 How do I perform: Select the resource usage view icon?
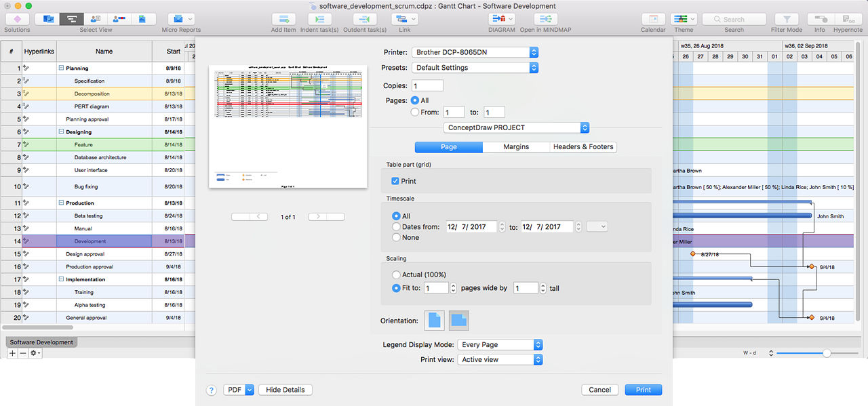pyautogui.click(x=119, y=19)
